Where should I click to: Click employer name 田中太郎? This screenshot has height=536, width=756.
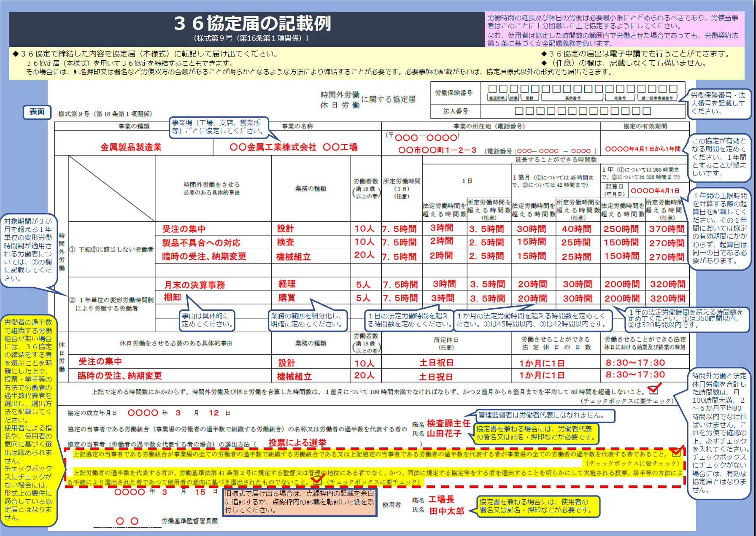coord(447,511)
